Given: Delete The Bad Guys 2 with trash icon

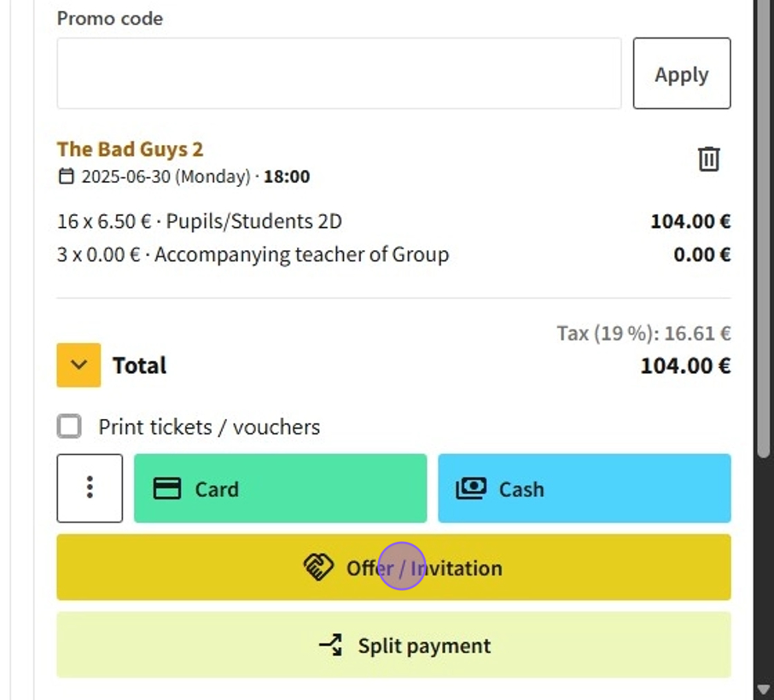Looking at the screenshot, I should coord(709,159).
